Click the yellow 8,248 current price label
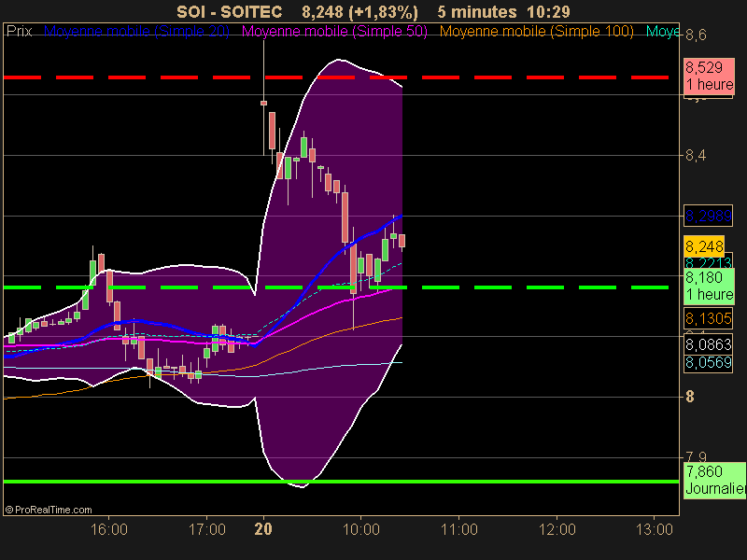 coord(704,246)
